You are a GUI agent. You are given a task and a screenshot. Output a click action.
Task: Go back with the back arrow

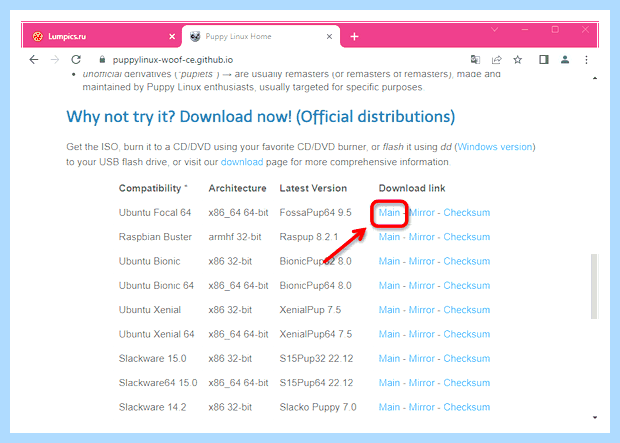[x=34, y=60]
